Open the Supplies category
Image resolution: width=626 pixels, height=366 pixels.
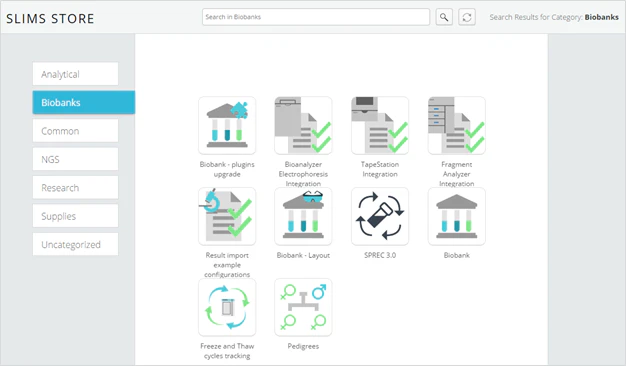pos(75,216)
